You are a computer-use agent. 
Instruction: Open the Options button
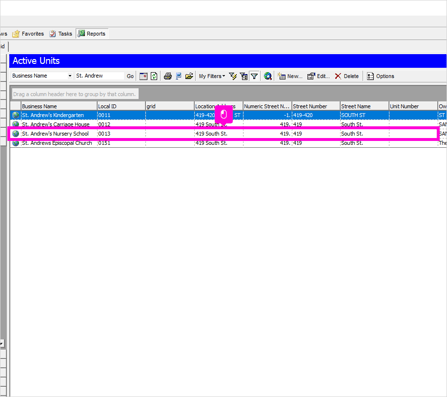(x=380, y=76)
